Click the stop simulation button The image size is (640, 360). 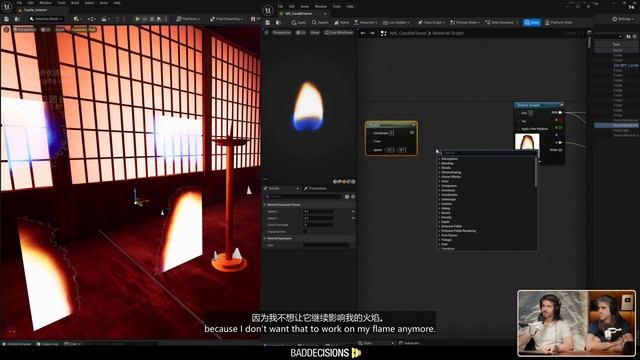click(152, 19)
